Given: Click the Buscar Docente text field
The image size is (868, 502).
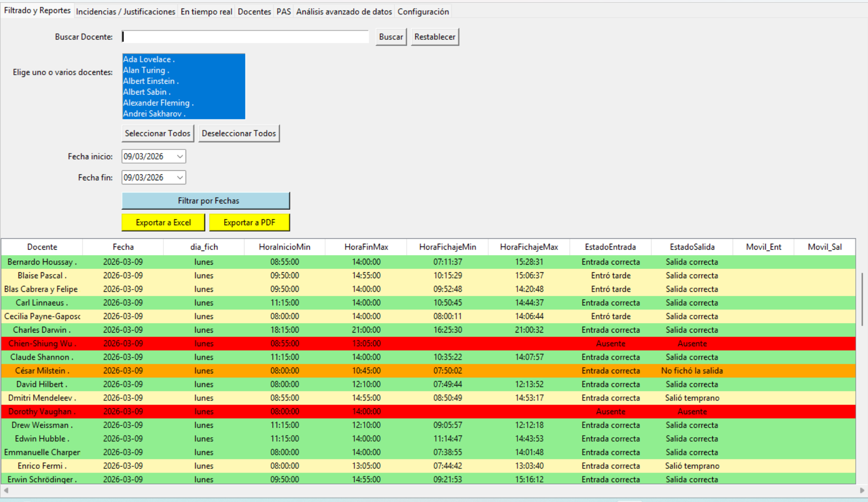Looking at the screenshot, I should pos(245,37).
